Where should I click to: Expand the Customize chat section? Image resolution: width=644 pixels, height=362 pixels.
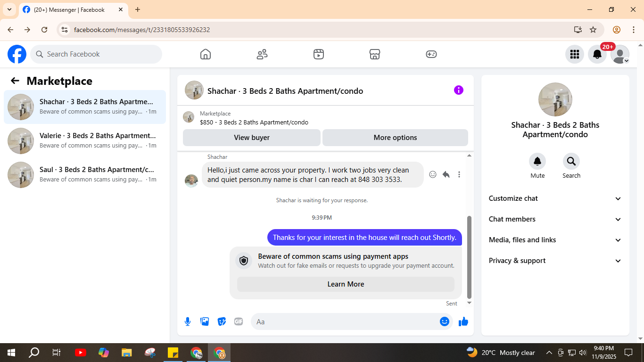(x=555, y=198)
